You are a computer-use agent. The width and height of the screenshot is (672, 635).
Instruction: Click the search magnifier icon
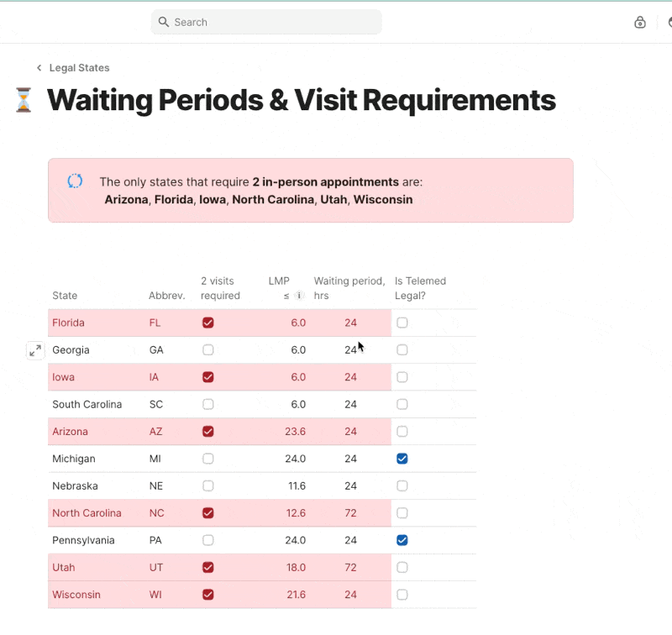pyautogui.click(x=163, y=23)
